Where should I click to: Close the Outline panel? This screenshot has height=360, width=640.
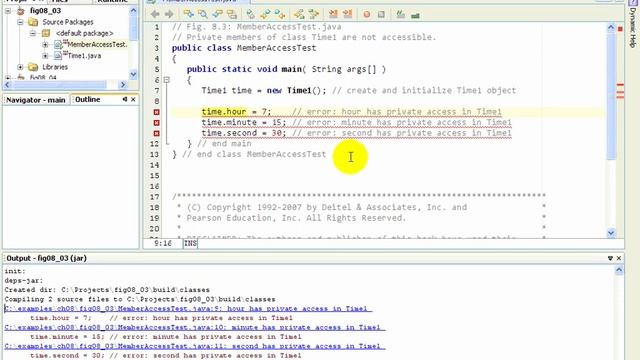(133, 99)
